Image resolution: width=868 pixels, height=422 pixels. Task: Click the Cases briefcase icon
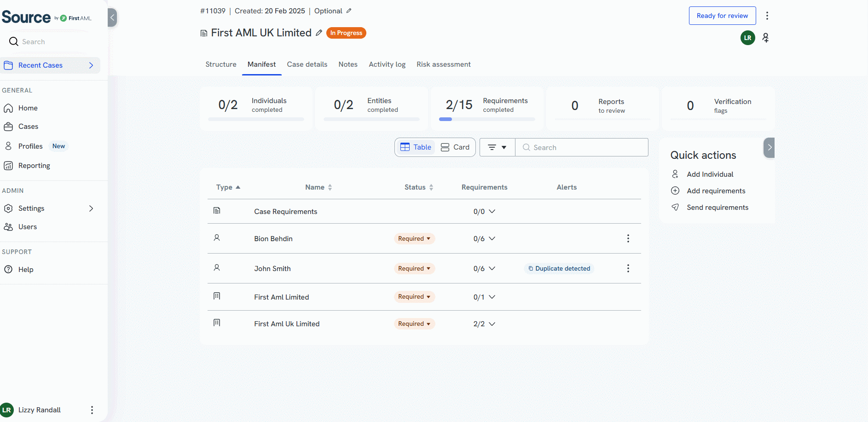point(8,127)
